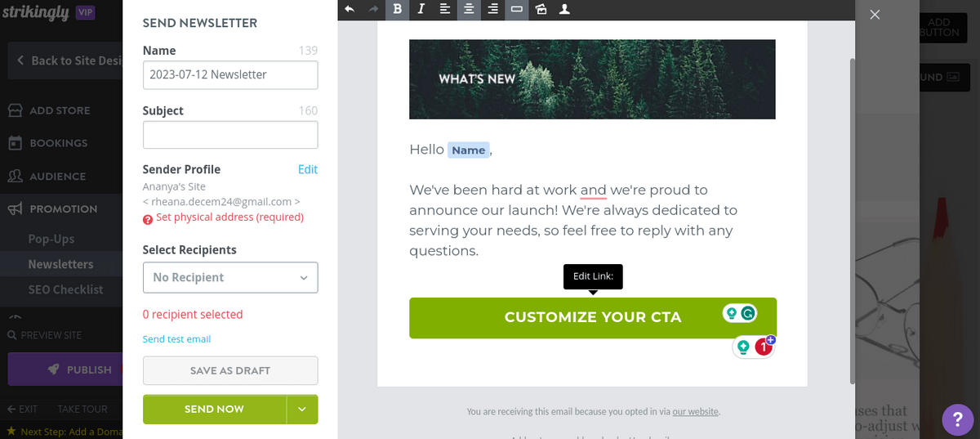Click the newsletter Subject input field

(230, 135)
